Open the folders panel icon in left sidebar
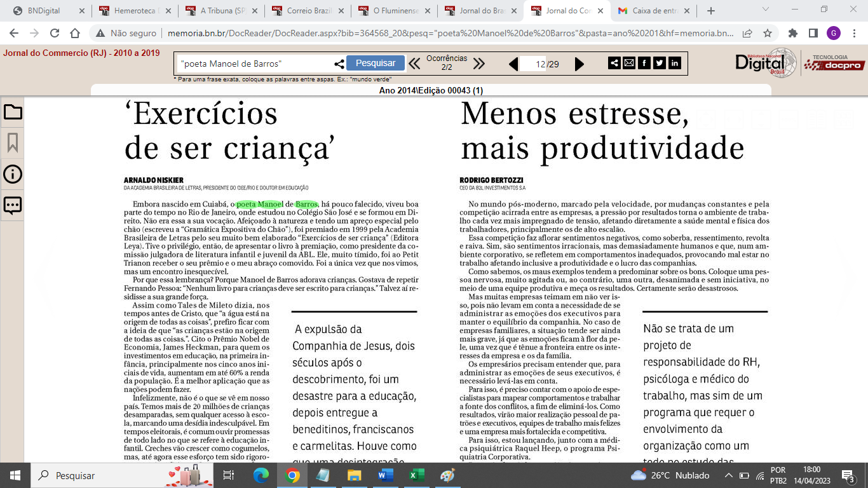Image resolution: width=868 pixels, height=488 pixels. (13, 112)
